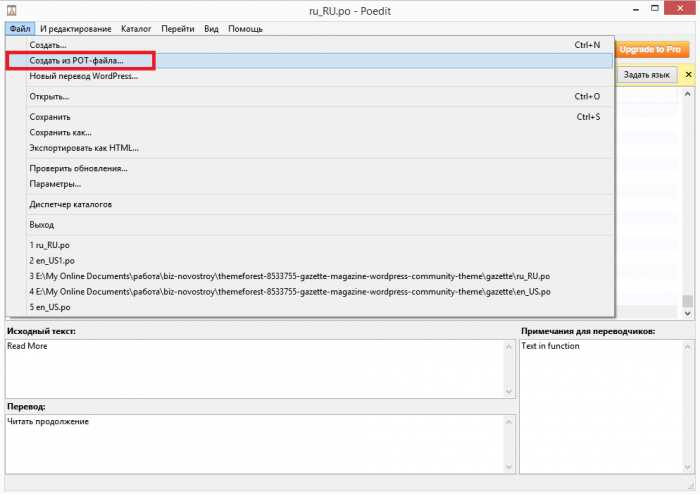This screenshot has width=700, height=494.
Task: Click the string list scrollbar thumb
Action: pyautogui.click(x=688, y=301)
